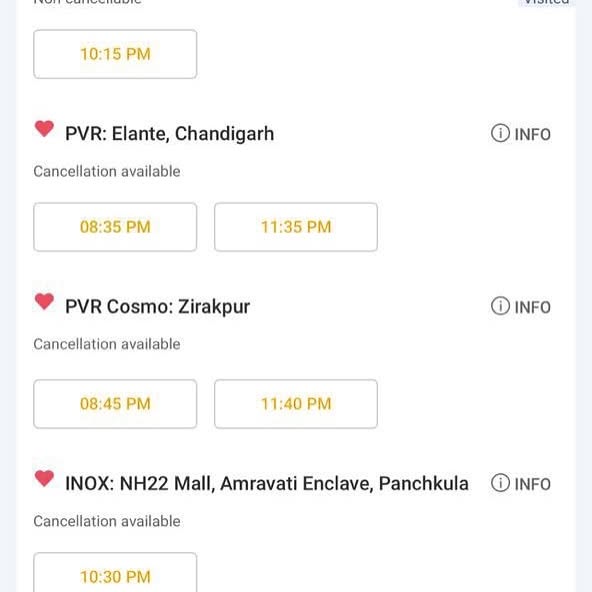Pick the 08:45 PM show at PVR Cosmo
Viewport: 592px width, 592px height.
point(115,404)
